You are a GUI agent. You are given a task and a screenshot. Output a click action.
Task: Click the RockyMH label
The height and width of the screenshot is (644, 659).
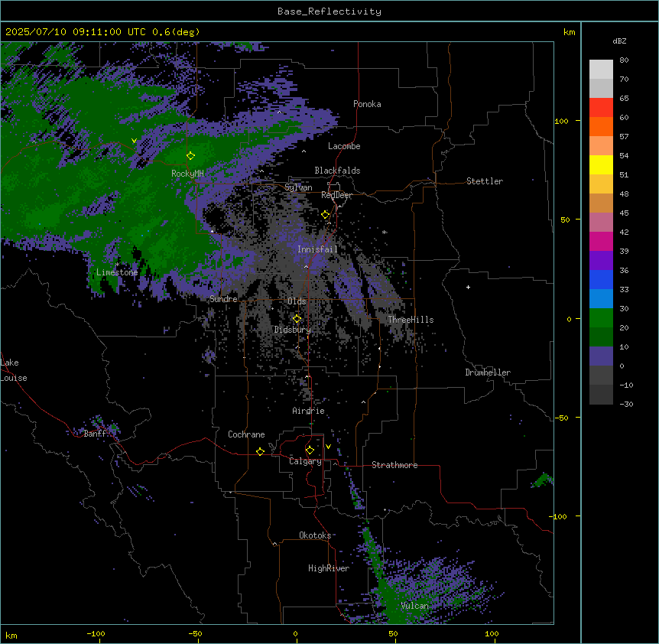187,174
